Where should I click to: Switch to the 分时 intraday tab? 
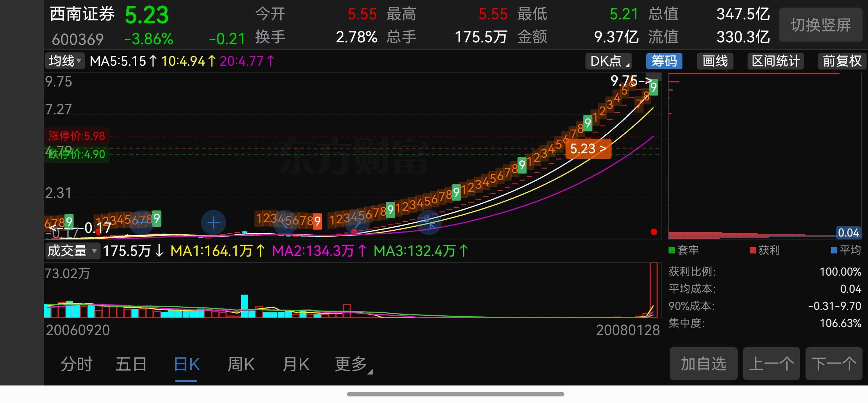click(x=76, y=364)
